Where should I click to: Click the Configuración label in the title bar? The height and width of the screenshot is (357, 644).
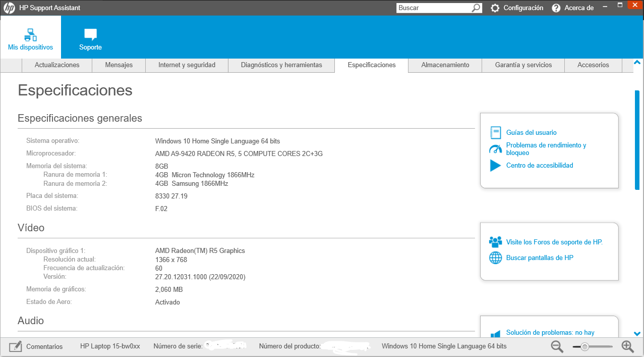523,8
